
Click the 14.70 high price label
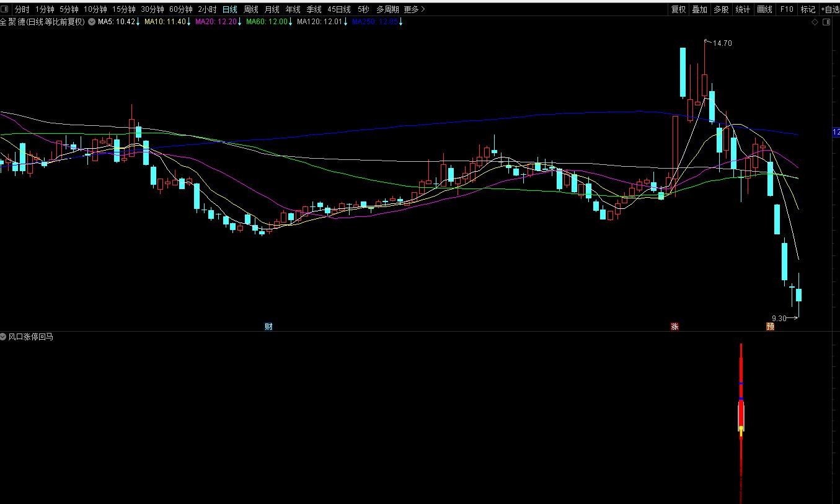[x=722, y=43]
